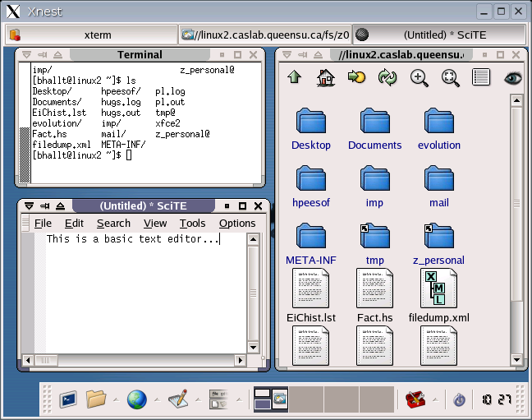Image resolution: width=532 pixels, height=420 pixels.
Task: Open window menu arrow on Terminal title bar
Action: tap(27, 55)
